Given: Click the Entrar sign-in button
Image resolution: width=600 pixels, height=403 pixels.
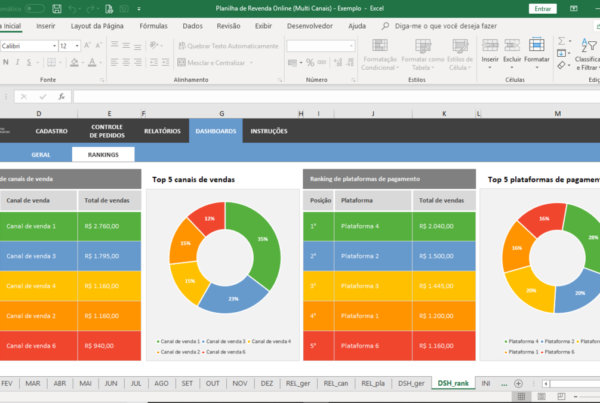Looking at the screenshot, I should click(x=543, y=8).
